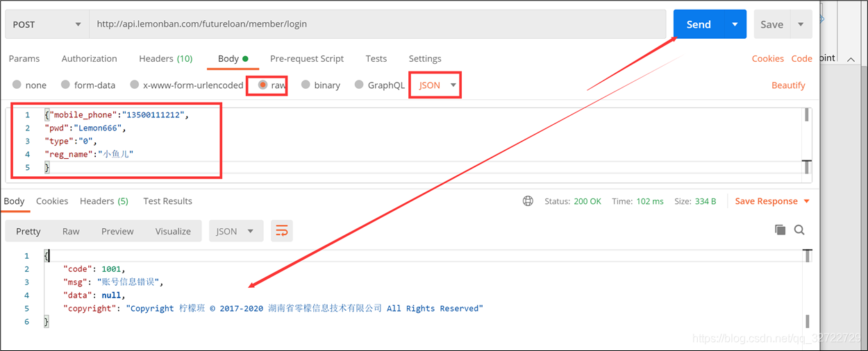Image resolution: width=868 pixels, height=351 pixels.
Task: Open the POST method dropdown
Action: [47, 24]
